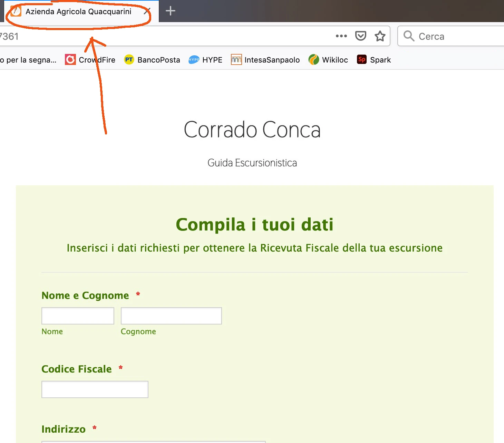Click inside the Nome input field
The width and height of the screenshot is (504, 443).
pyautogui.click(x=77, y=315)
